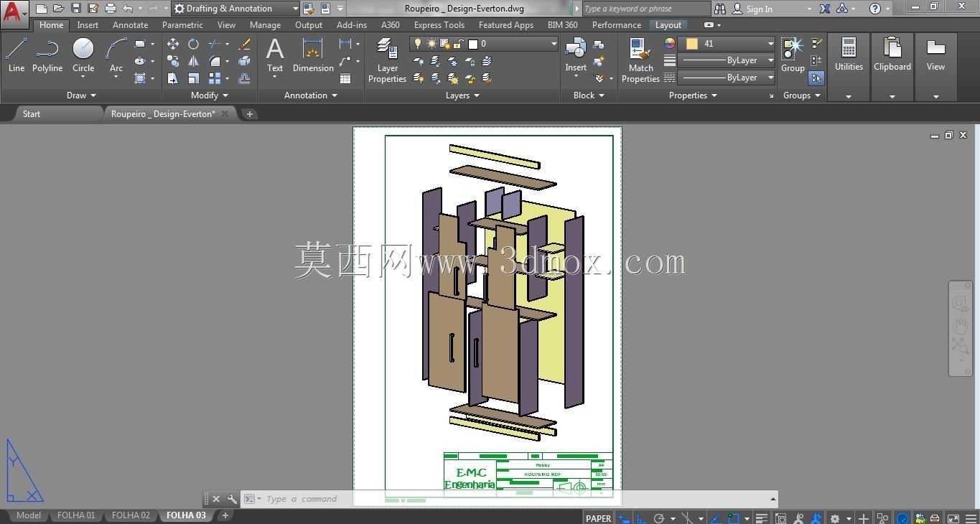Click the Offset tool icon
This screenshot has width=980, height=524.
click(x=244, y=78)
